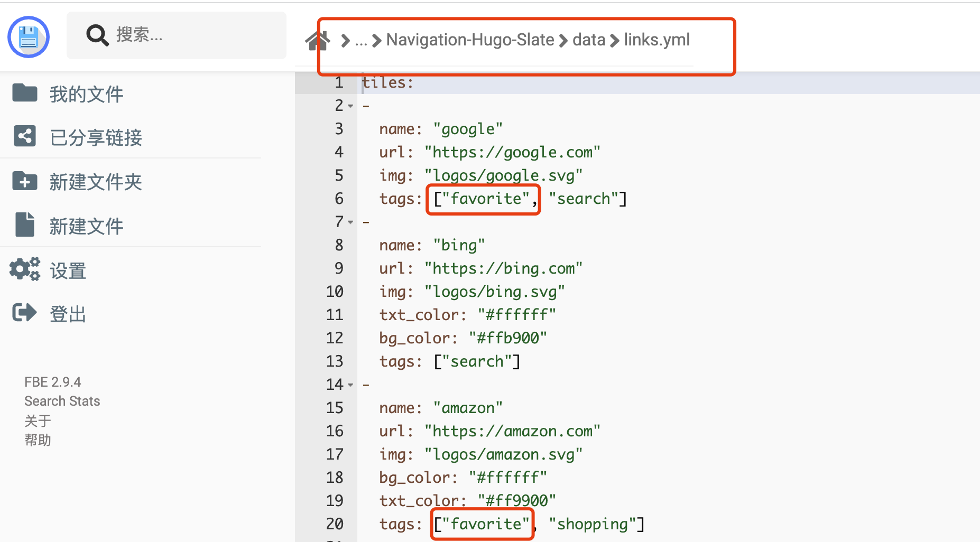Open the 关于 about link
The width and height of the screenshot is (980, 542).
click(38, 420)
